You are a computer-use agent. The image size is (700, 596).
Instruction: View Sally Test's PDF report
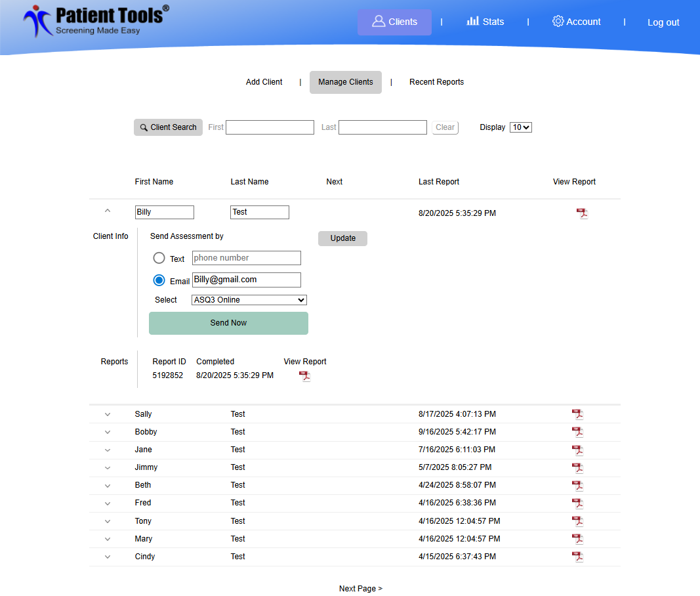point(577,414)
